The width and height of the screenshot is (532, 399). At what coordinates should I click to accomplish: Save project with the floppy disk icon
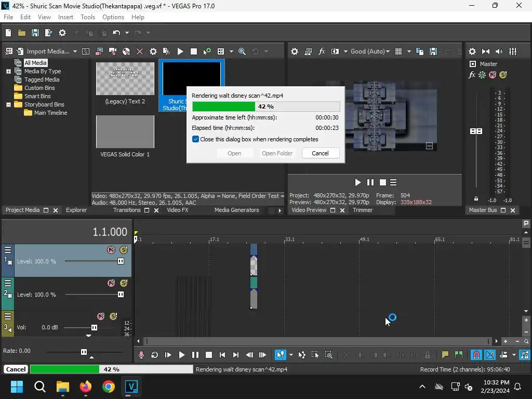click(35, 33)
